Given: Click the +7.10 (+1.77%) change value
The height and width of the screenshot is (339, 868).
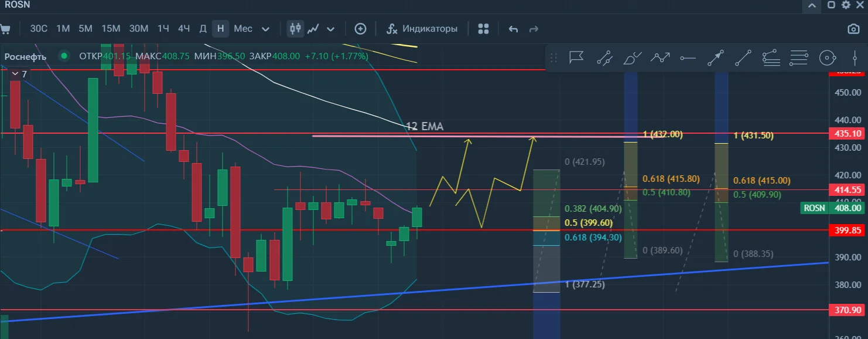Looking at the screenshot, I should point(336,56).
